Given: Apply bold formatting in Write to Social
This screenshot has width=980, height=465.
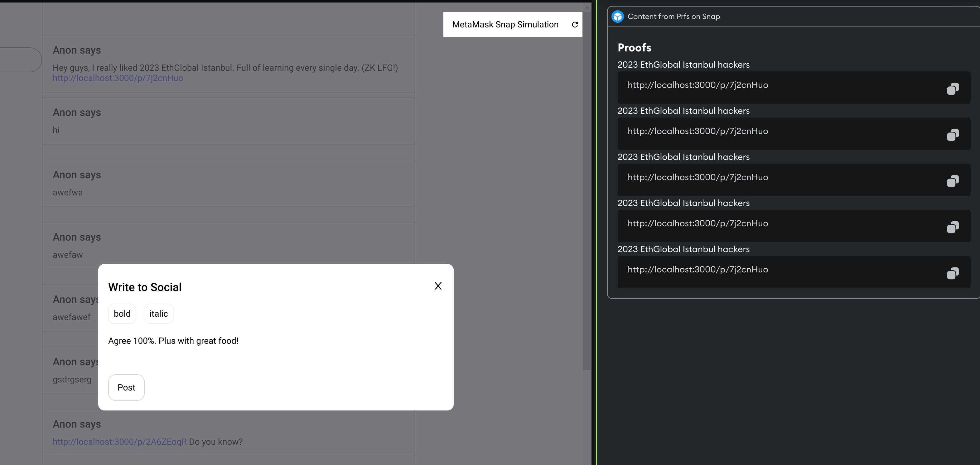Looking at the screenshot, I should [122, 314].
